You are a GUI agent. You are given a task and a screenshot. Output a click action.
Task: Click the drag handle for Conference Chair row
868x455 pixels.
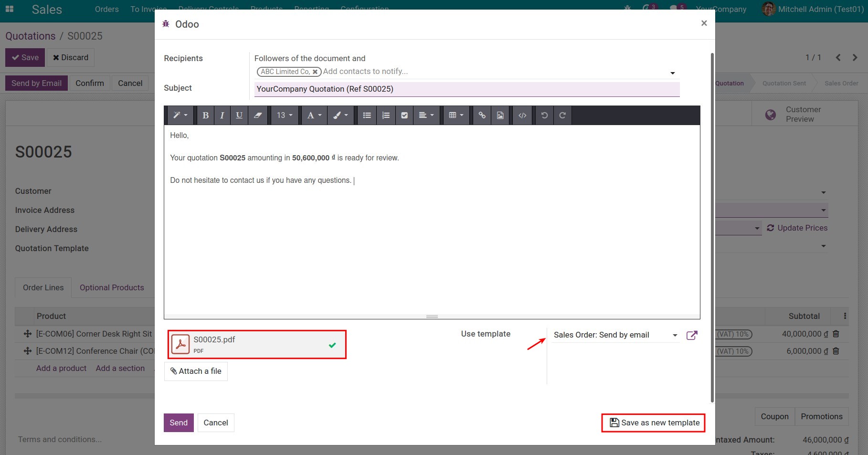click(27, 351)
